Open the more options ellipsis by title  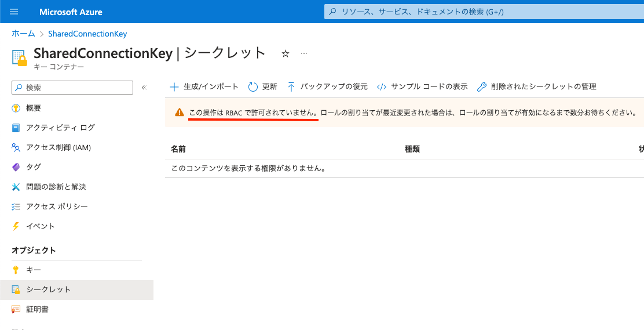(303, 53)
